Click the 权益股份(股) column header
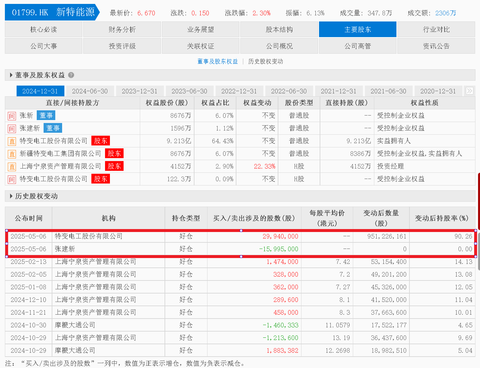The height and width of the screenshot is (368, 480). pos(167,103)
